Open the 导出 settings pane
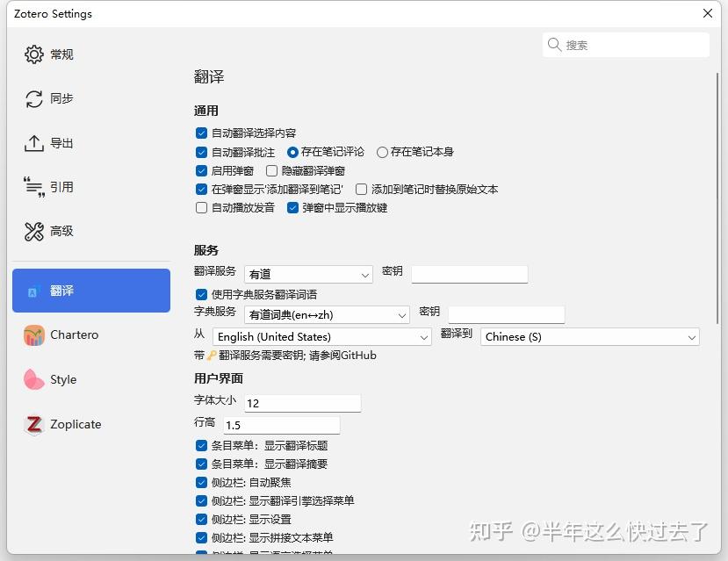The image size is (728, 561). (x=48, y=142)
